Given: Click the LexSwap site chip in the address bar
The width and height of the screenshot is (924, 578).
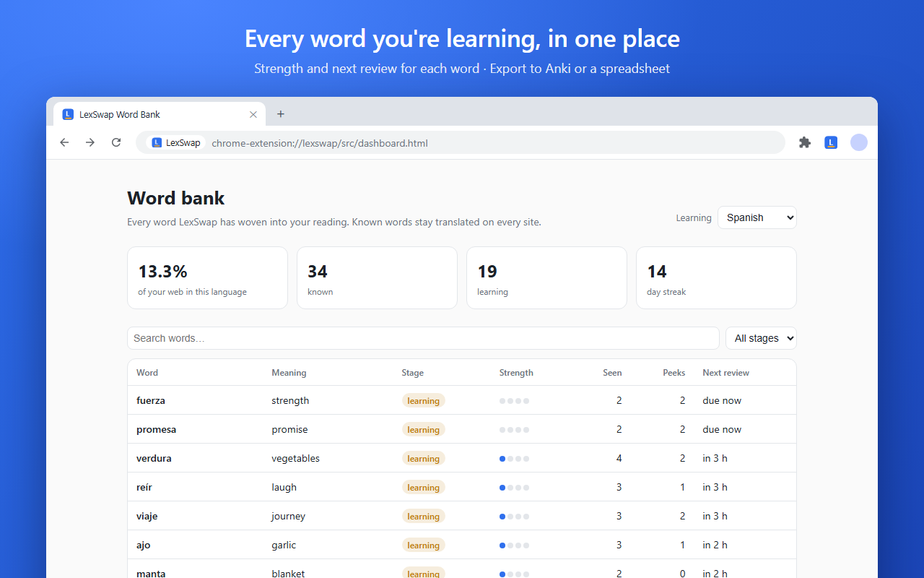Looking at the screenshot, I should [176, 142].
